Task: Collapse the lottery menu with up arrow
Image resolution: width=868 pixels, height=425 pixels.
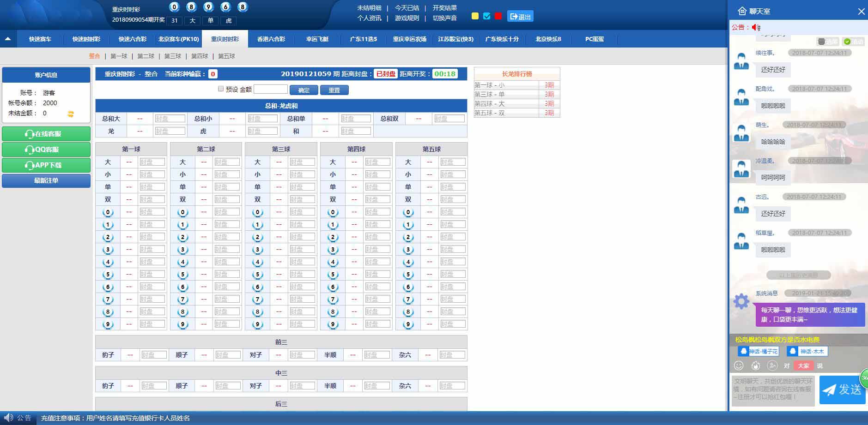Action: (8, 39)
